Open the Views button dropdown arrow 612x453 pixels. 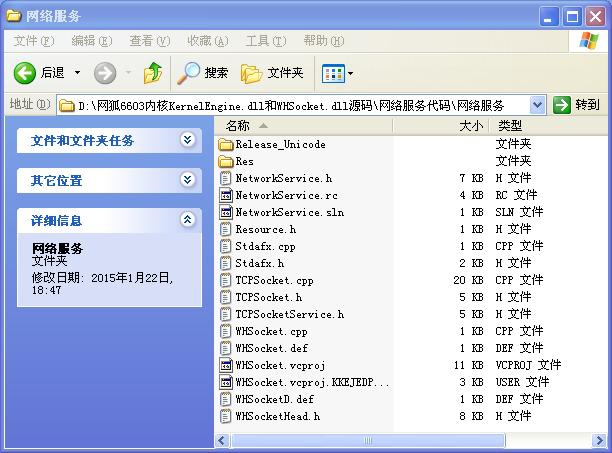point(350,73)
